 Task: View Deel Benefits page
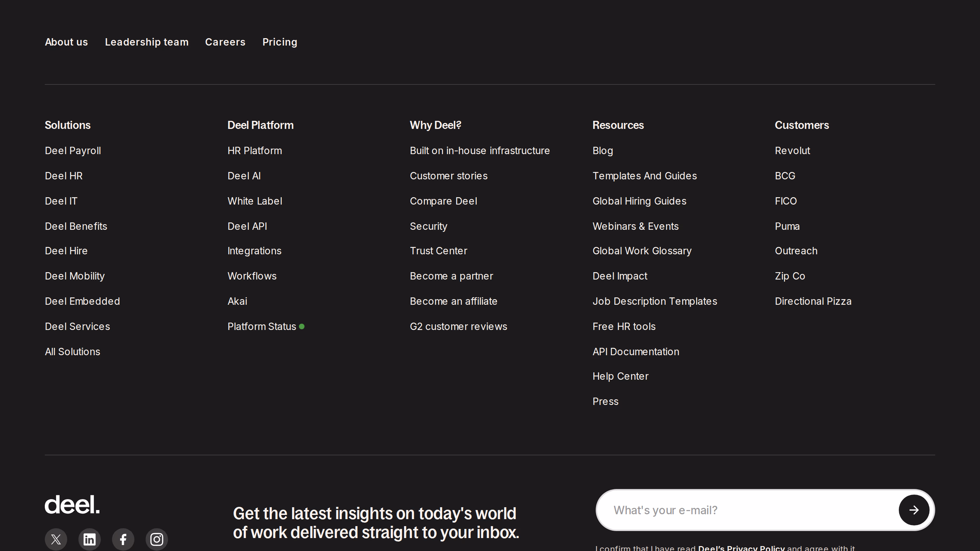pyautogui.click(x=76, y=226)
